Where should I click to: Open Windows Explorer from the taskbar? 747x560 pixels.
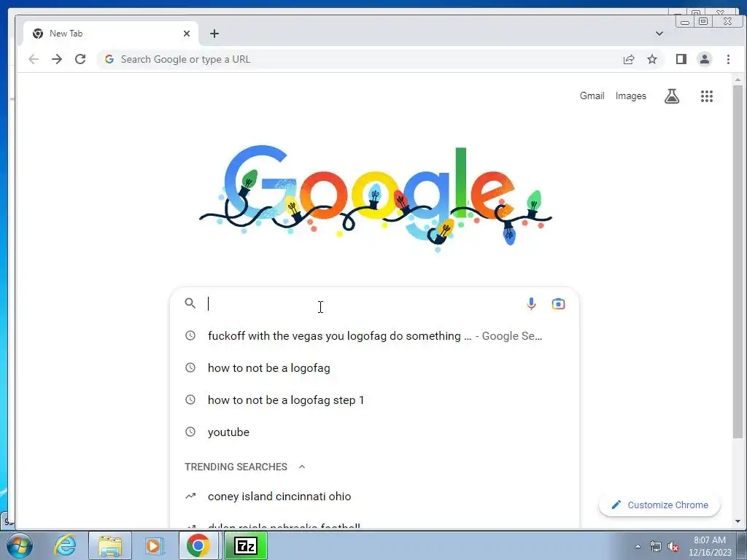tap(110, 545)
